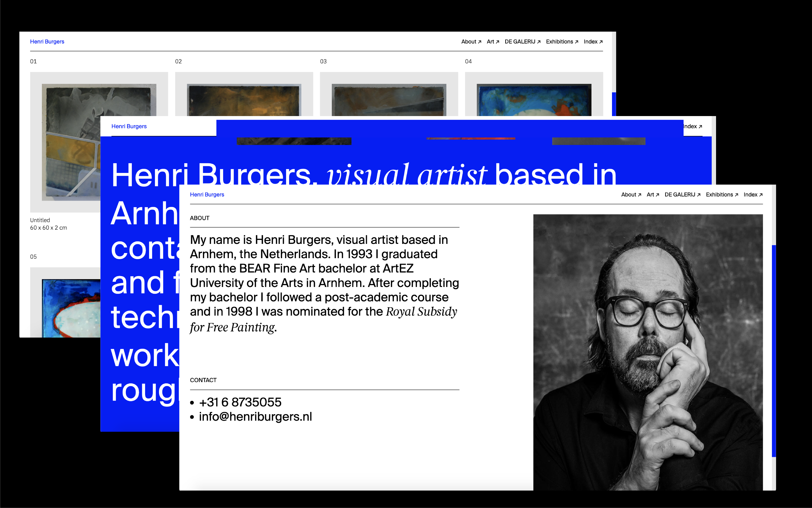
Task: Click the gallery window blue scrollbar thumb
Action: [614, 104]
